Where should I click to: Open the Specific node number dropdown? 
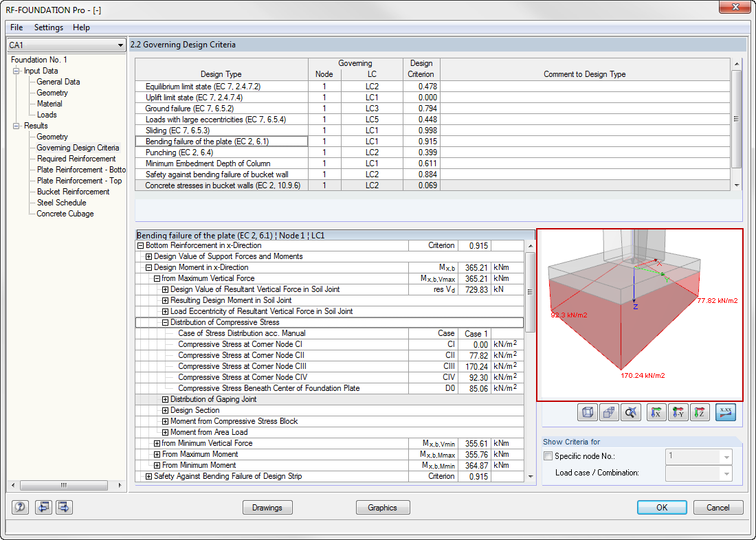pyautogui.click(x=726, y=456)
